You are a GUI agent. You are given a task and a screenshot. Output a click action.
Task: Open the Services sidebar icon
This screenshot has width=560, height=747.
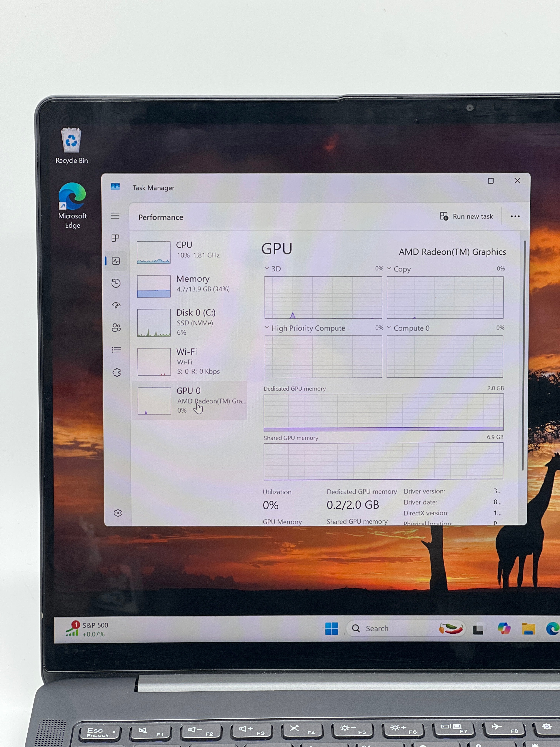(x=117, y=373)
